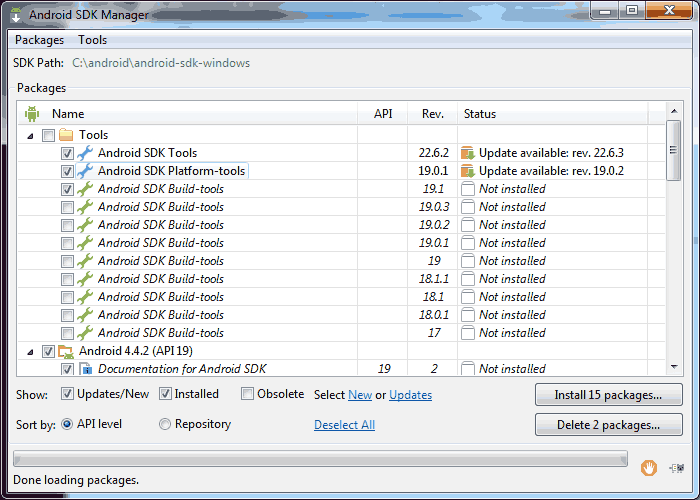Select the Android SDK Platform-tools row name

(171, 171)
